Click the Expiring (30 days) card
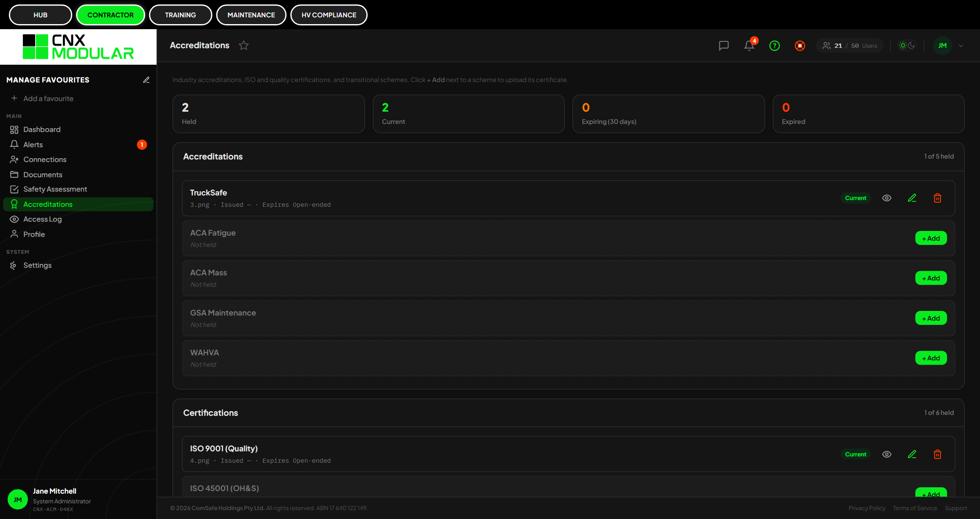The image size is (980, 519). [669, 114]
